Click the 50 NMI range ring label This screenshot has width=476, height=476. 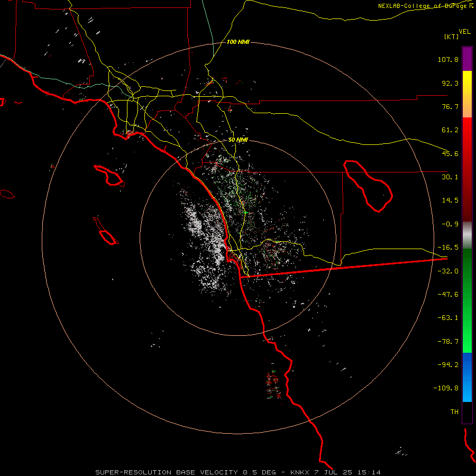coord(239,140)
